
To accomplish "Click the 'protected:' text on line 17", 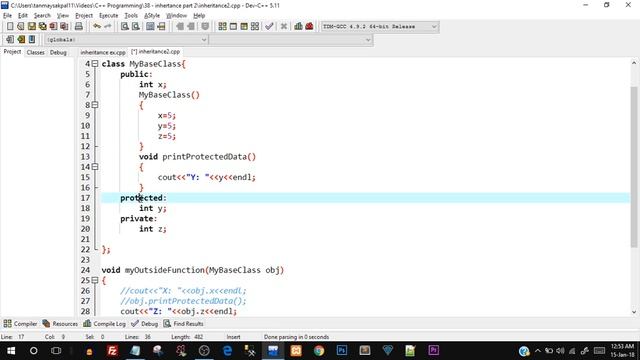I will 143,198.
